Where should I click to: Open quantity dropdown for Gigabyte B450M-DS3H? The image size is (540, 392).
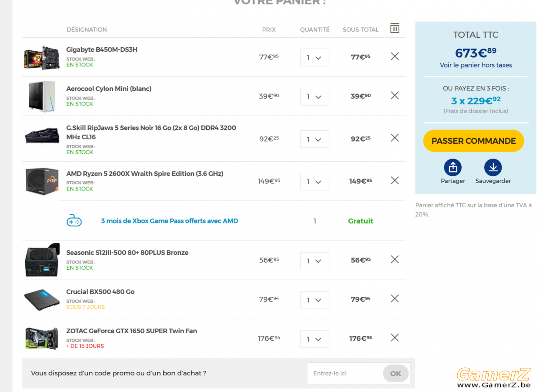pos(315,58)
